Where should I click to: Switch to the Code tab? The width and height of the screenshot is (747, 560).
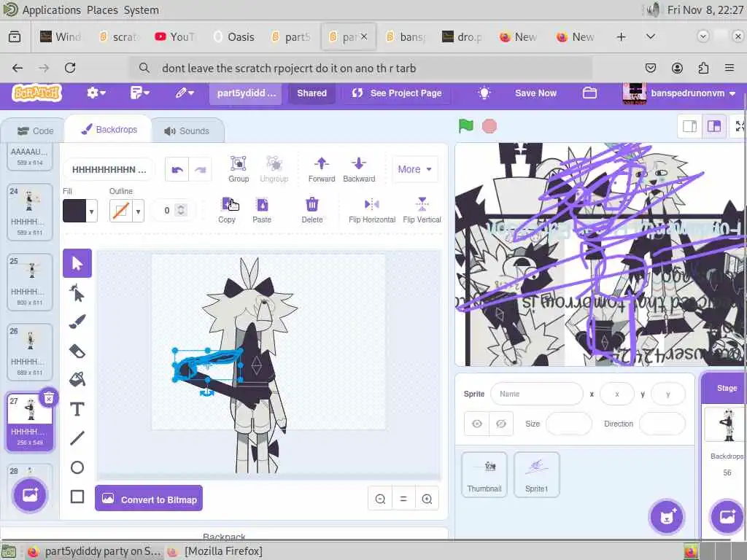click(35, 131)
